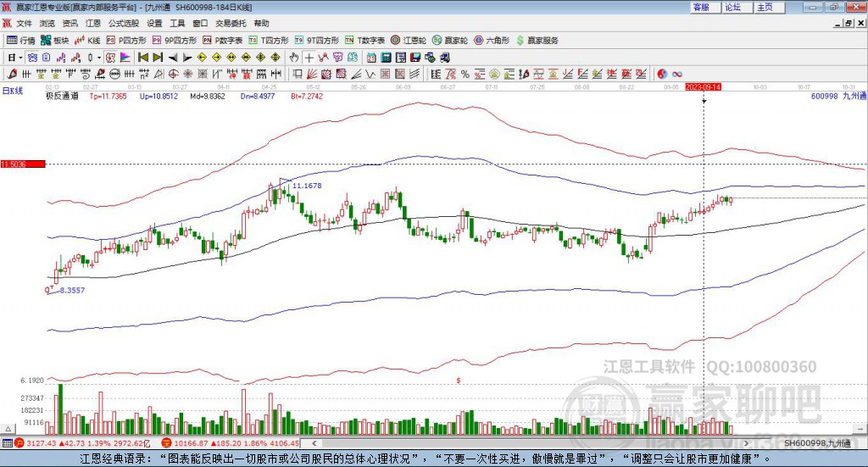Click the 极反通道 indicator name
This screenshot has height=467, width=868.
point(62,97)
